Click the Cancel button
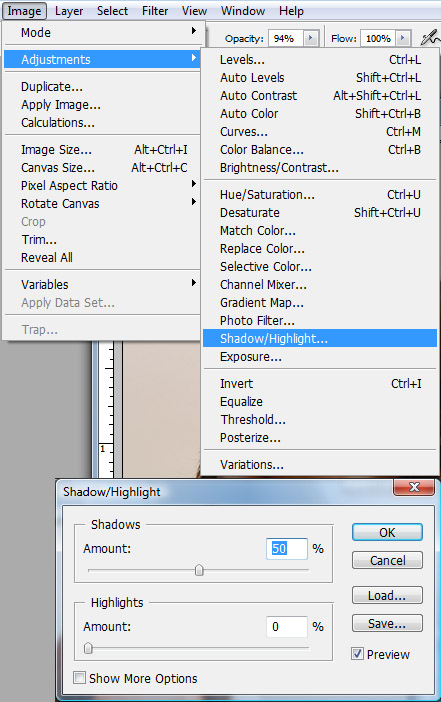Screen dimensions: 441x702 (x=387, y=560)
